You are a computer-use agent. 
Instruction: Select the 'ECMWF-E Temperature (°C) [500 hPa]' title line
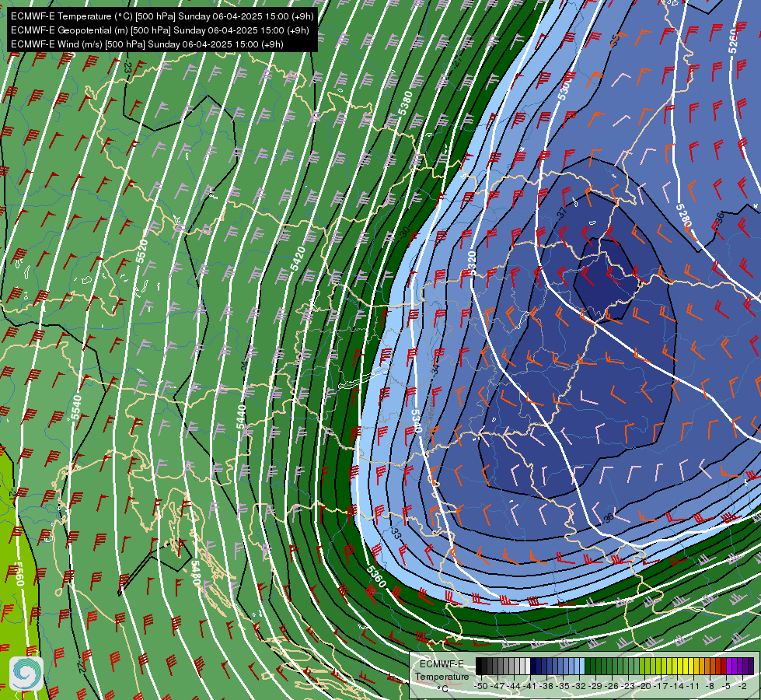(x=162, y=16)
